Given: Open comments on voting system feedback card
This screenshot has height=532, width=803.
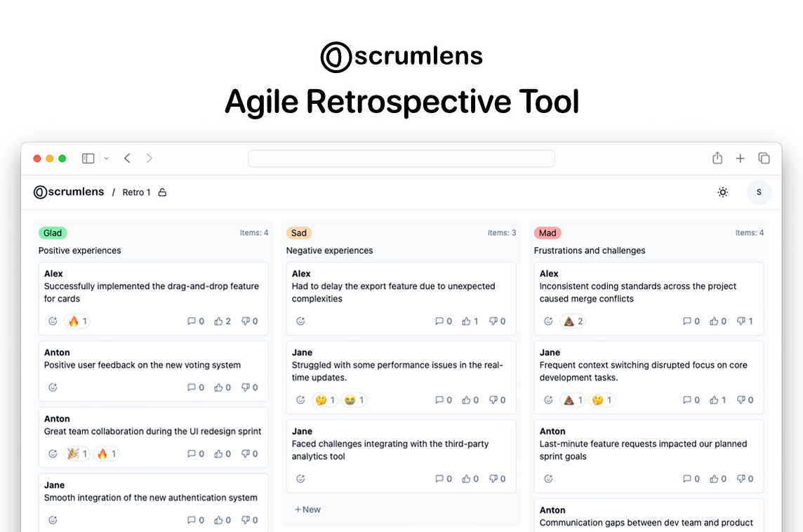Looking at the screenshot, I should (196, 387).
